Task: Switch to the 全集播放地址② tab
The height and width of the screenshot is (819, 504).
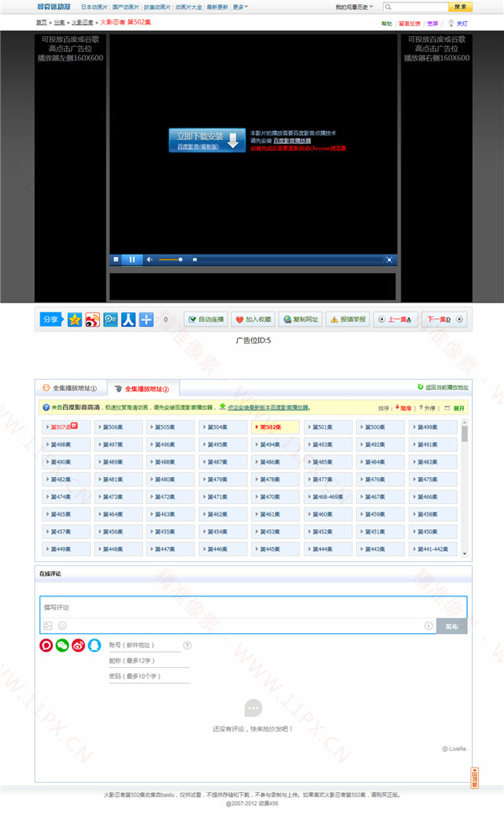Action: click(x=142, y=389)
